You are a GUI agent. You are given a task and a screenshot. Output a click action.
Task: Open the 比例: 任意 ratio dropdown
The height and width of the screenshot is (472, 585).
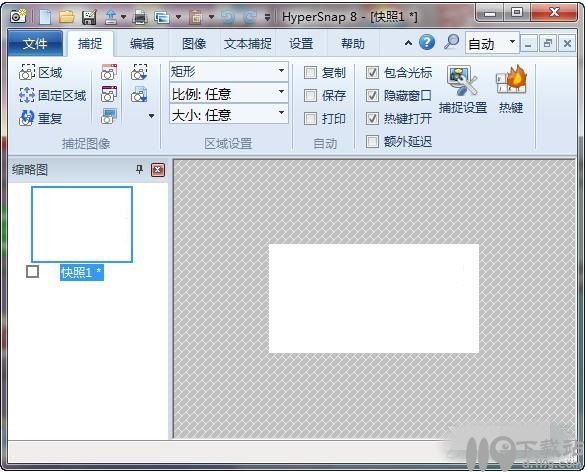pyautogui.click(x=229, y=93)
